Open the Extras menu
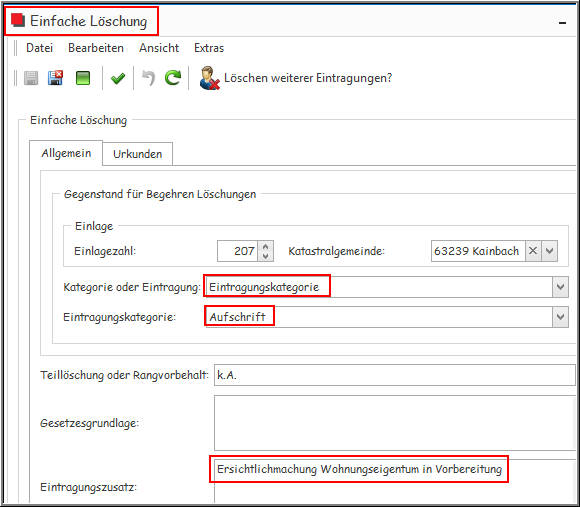 209,48
